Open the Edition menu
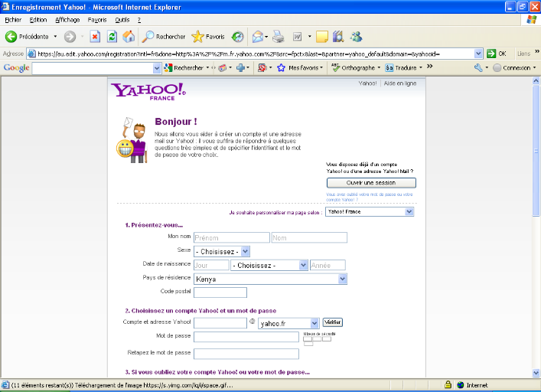Screen dimensions: 541x392 point(38,20)
